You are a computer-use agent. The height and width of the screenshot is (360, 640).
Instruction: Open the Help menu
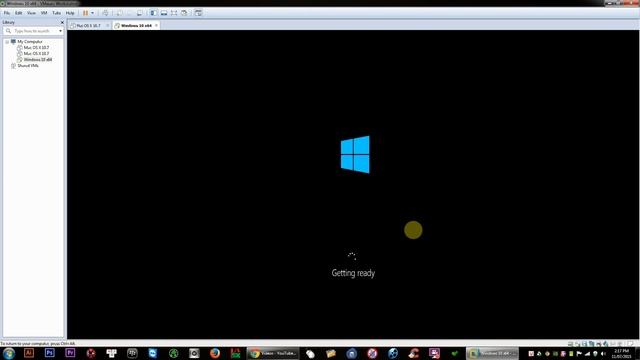[x=70, y=13]
